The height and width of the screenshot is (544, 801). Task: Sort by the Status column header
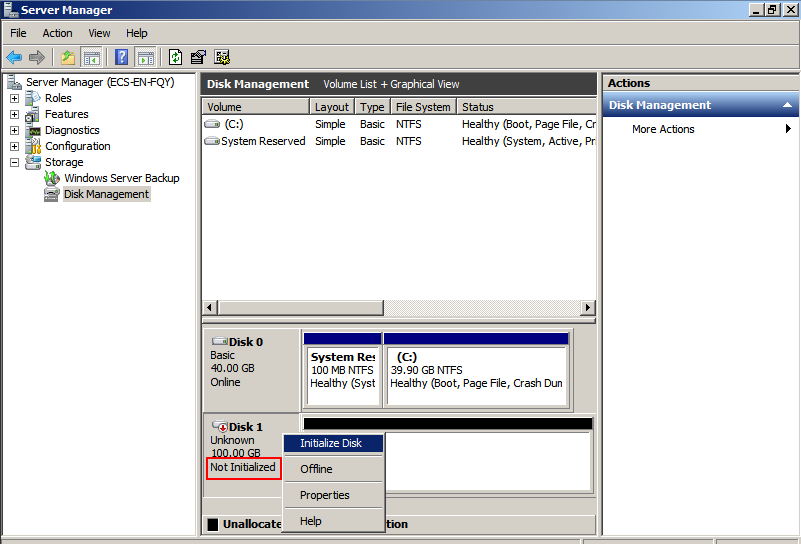(527, 107)
